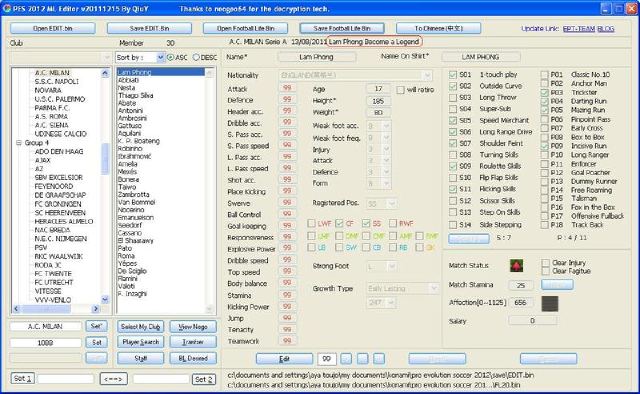Click the app icon in the title bar
The image size is (640, 394).
(x=7, y=8)
